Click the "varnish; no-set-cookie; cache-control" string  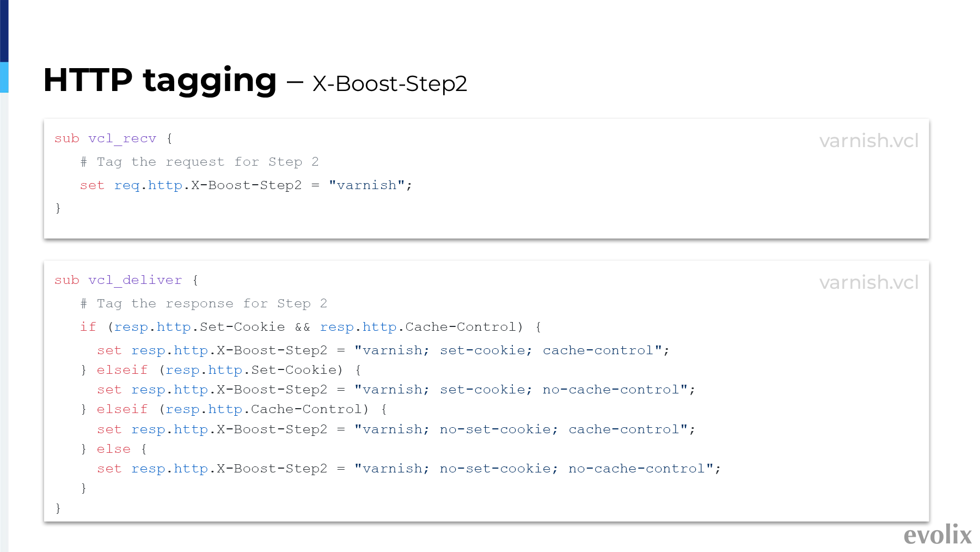(521, 429)
